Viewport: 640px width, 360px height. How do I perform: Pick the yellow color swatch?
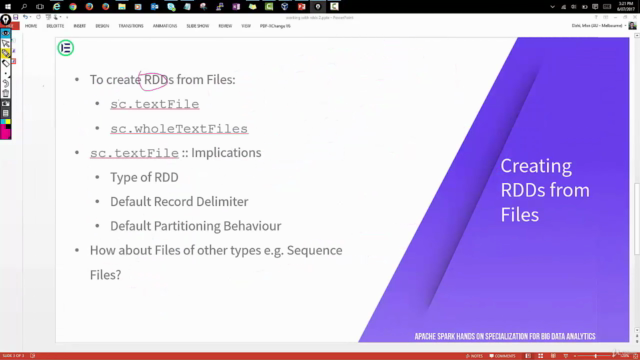(x=8, y=122)
